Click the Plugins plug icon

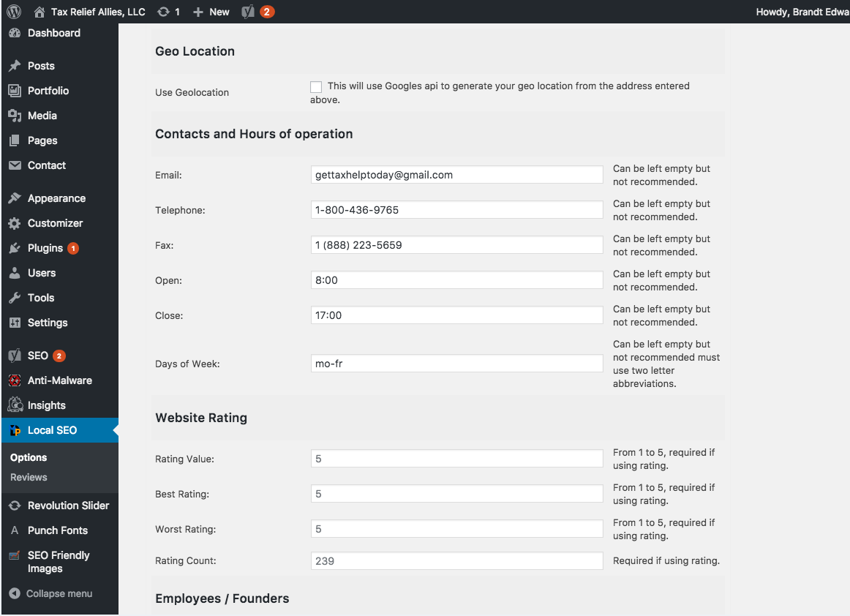click(x=15, y=248)
